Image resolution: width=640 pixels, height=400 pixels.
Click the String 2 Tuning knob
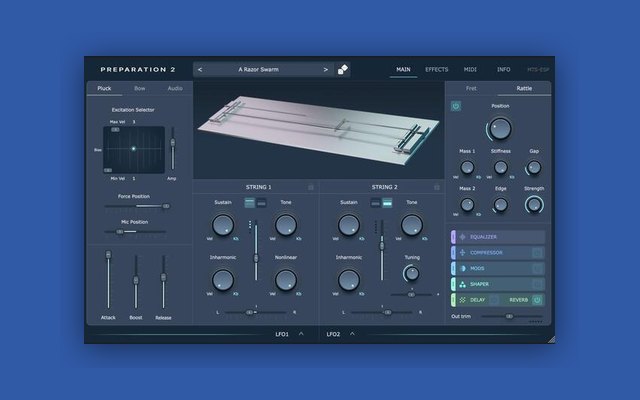tap(411, 273)
